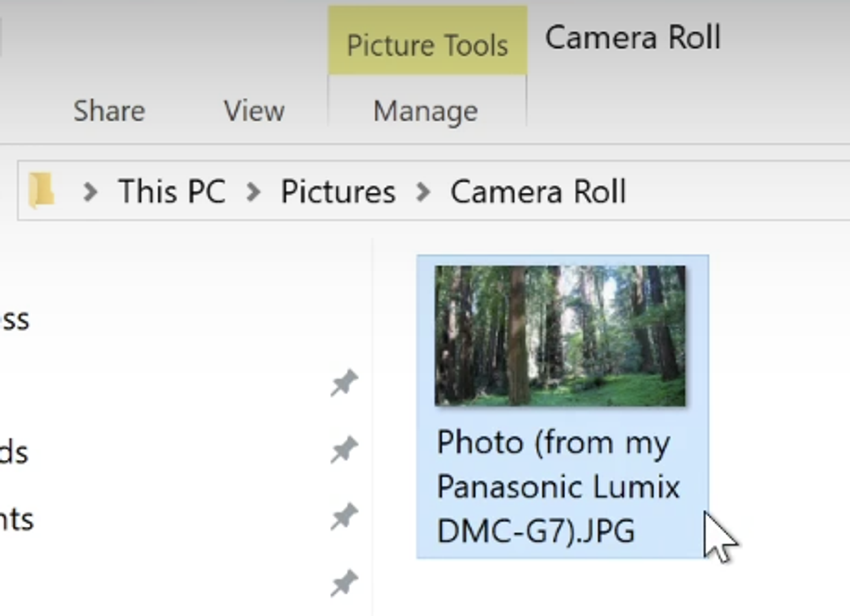Select sidebar item ending in 'nts'

coord(16,519)
